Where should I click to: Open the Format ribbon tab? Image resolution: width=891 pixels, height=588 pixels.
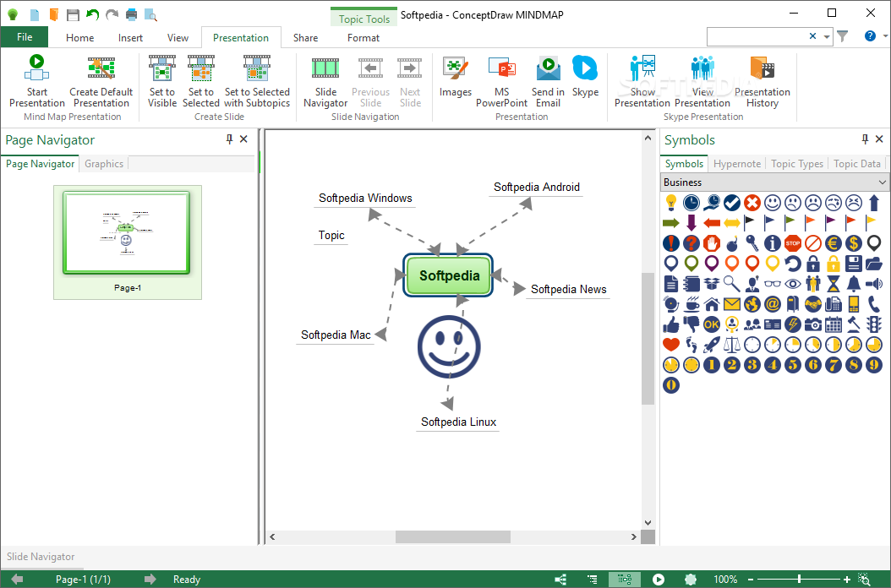(x=364, y=37)
